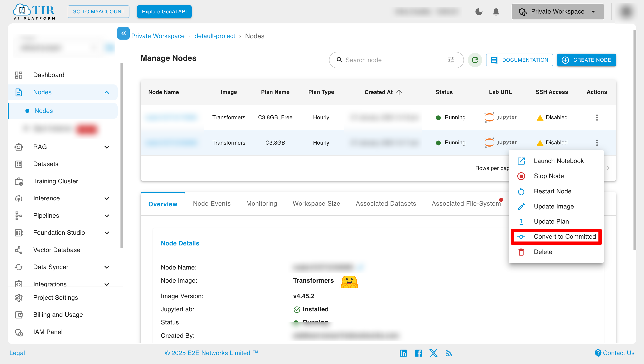Select the Monitoring tab
The height and width of the screenshot is (364, 644).
coord(261,204)
